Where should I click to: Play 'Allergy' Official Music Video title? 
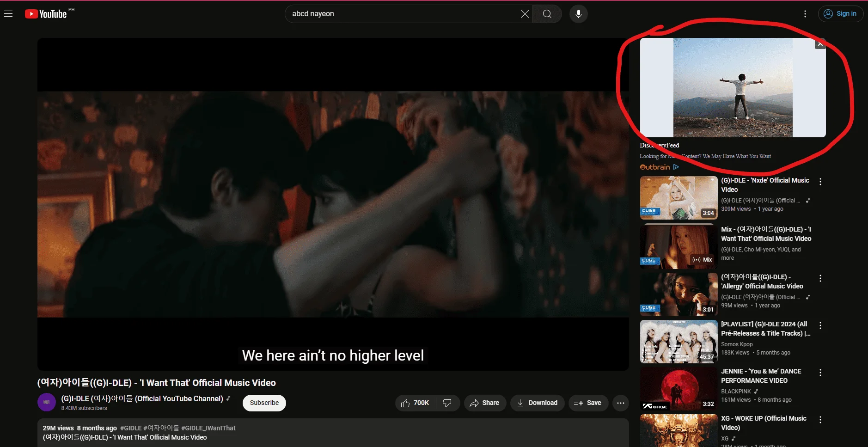click(762, 282)
